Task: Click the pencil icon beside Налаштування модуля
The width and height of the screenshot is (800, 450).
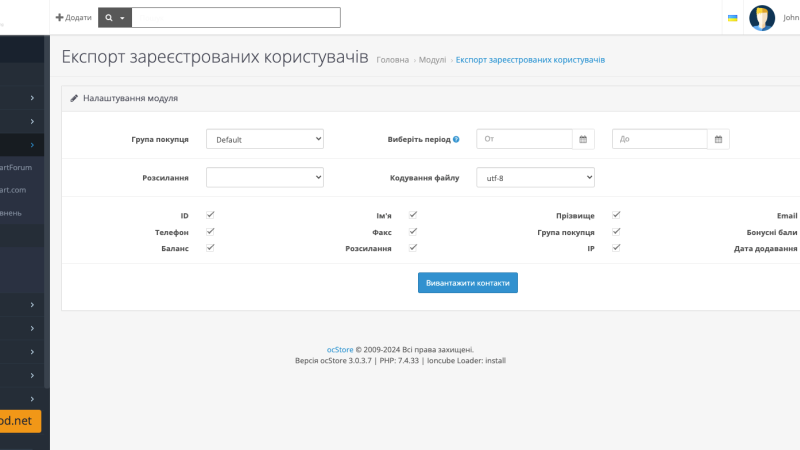Action: [x=74, y=98]
